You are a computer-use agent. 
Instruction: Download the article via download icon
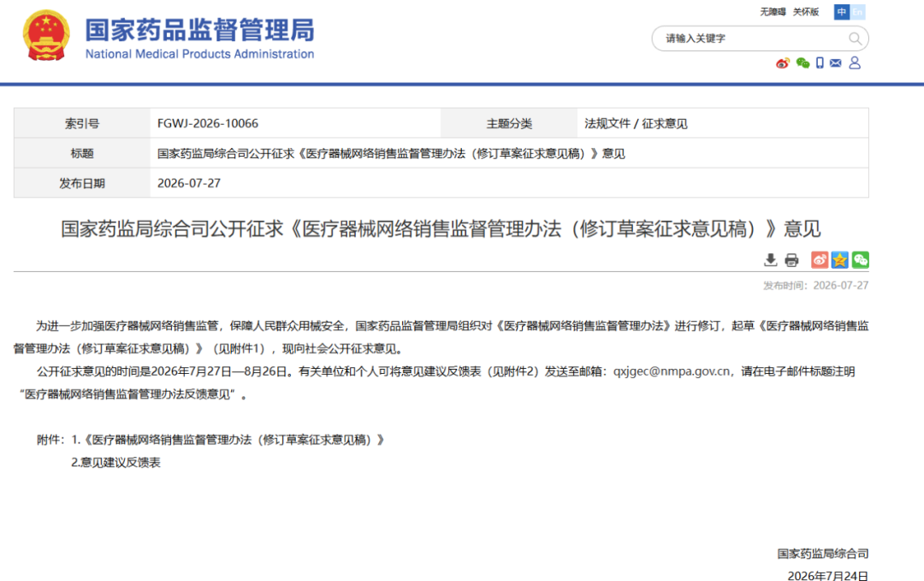[x=770, y=260]
